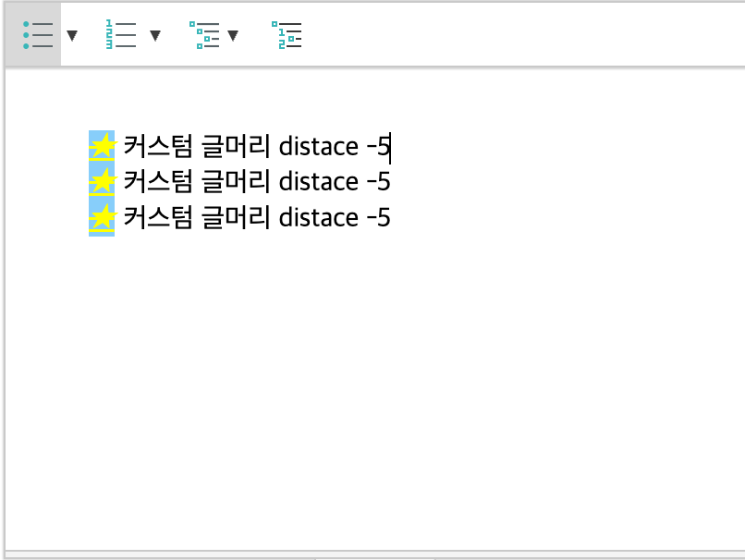
Task: Click the star bullet on the third line
Action: 102,217
